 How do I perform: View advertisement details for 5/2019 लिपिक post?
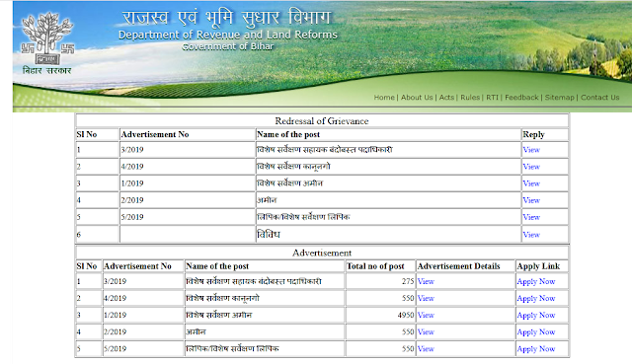pyautogui.click(x=426, y=349)
